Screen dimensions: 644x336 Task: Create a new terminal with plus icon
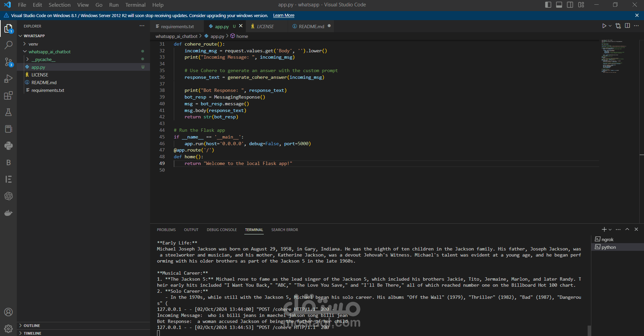[x=604, y=229]
